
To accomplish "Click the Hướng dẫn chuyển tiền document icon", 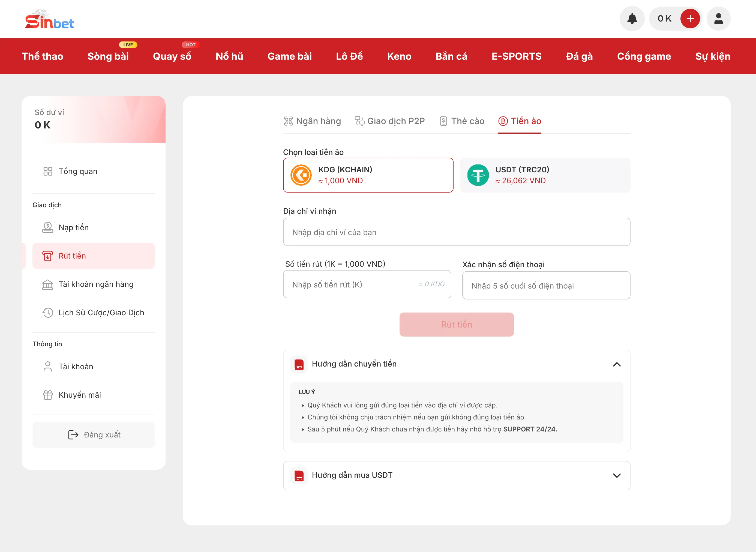I will 299,364.
